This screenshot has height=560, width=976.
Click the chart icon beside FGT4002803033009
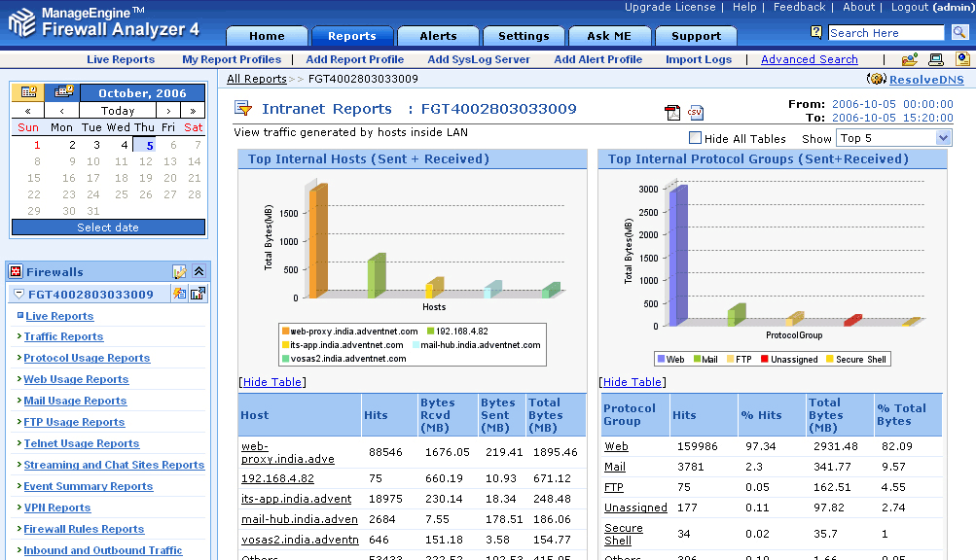pos(198,294)
